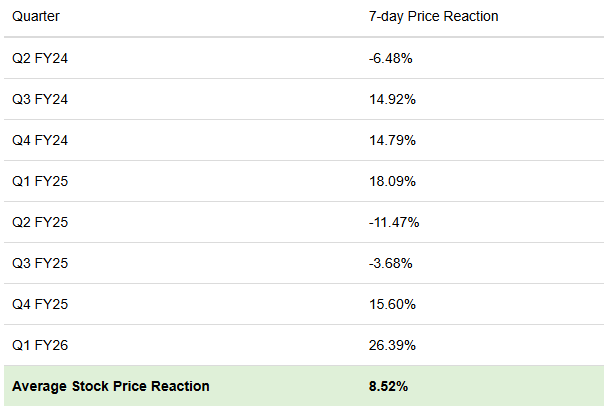Click the 8.52% average value

click(389, 386)
